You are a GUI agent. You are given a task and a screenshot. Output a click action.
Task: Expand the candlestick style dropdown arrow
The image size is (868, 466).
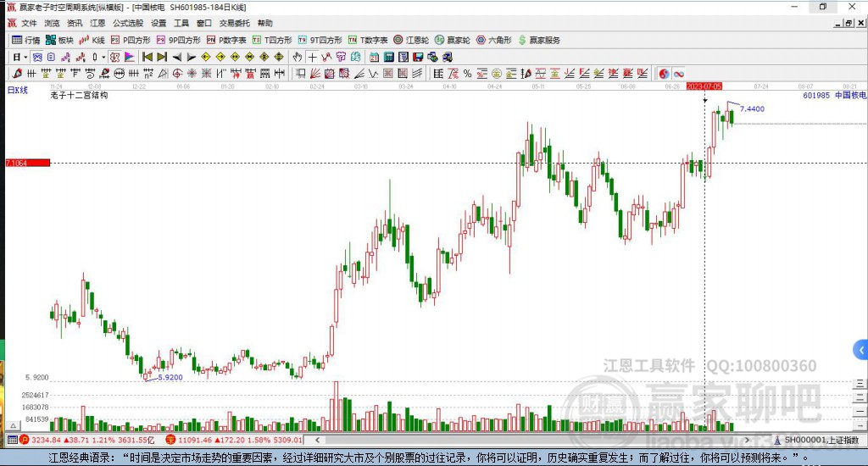[103, 57]
